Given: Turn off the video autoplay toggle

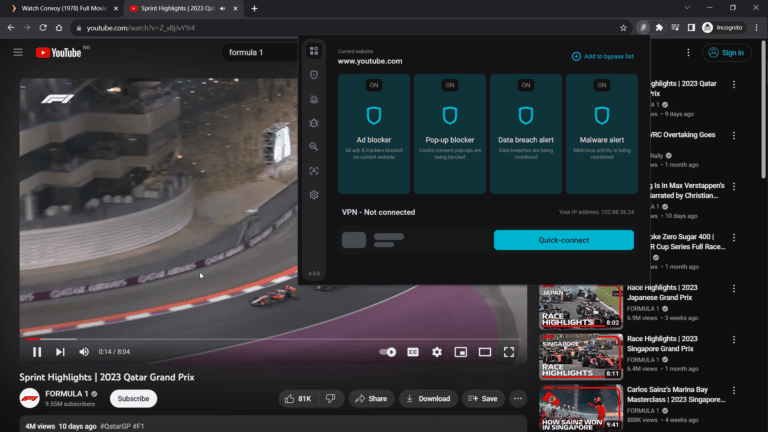Looking at the screenshot, I should coord(389,352).
